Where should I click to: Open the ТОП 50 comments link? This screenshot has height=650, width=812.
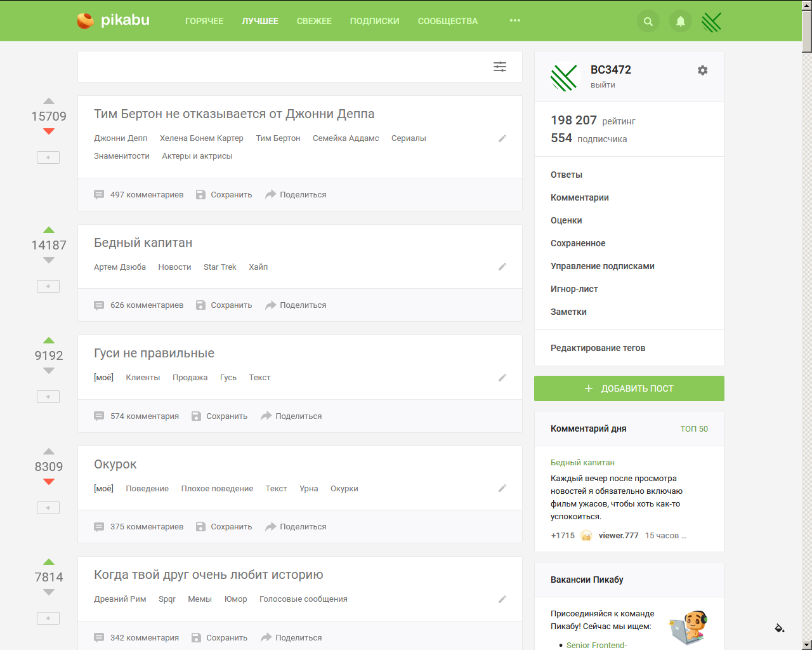pos(693,429)
